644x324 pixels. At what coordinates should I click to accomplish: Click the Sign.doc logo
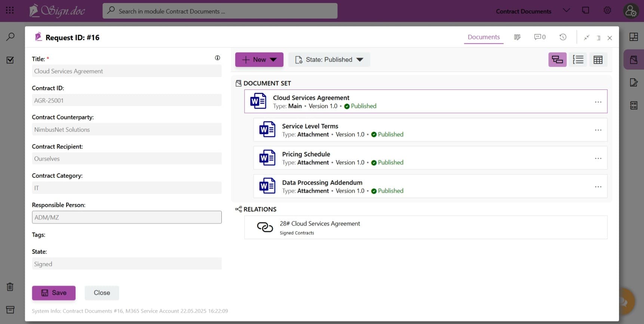57,11
